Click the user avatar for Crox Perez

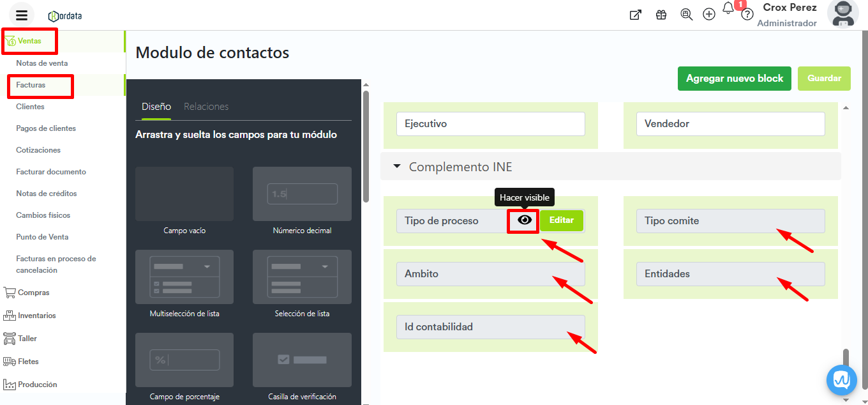click(x=842, y=15)
